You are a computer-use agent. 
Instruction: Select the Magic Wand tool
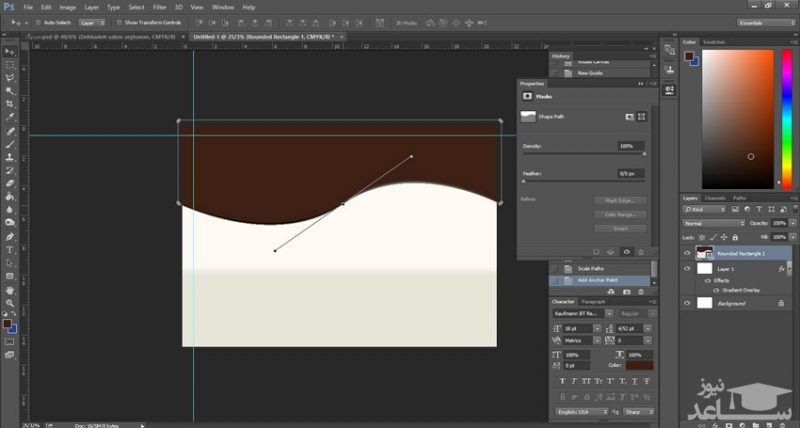pos(10,90)
